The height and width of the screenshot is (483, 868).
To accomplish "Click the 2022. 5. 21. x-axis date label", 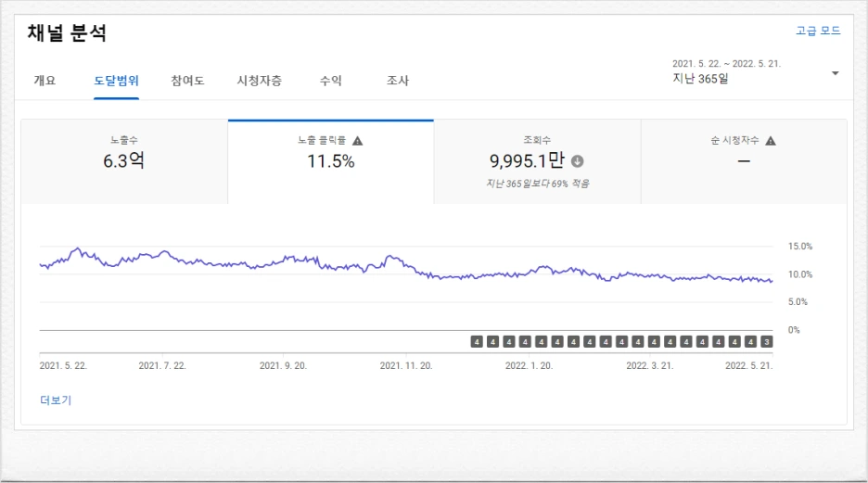I will coord(749,365).
